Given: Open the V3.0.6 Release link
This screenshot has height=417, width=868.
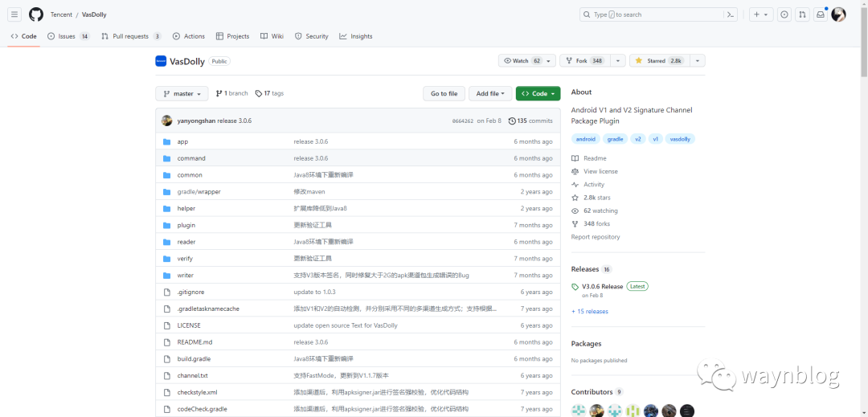Looking at the screenshot, I should (x=602, y=287).
